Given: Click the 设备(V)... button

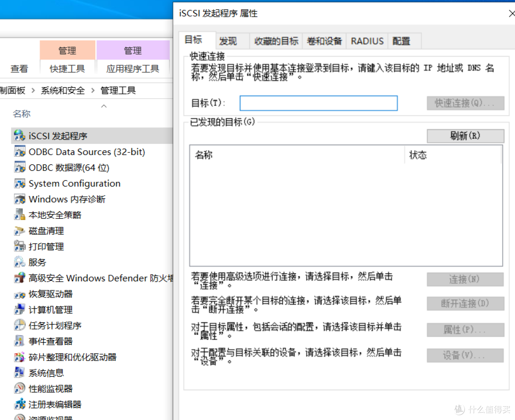Looking at the screenshot, I should pos(465,355).
